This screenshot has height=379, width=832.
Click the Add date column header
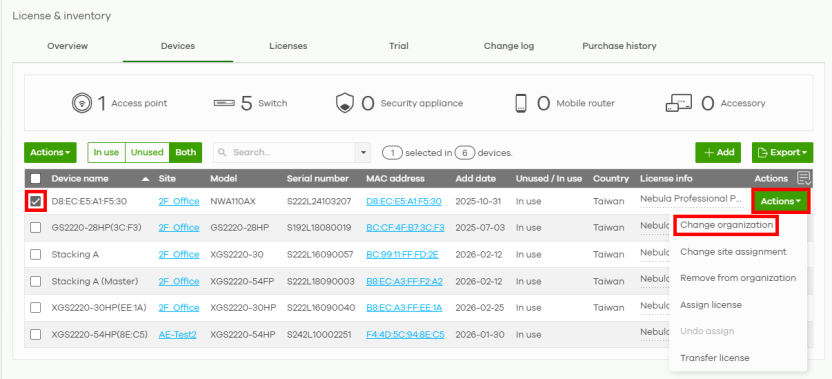coord(475,179)
